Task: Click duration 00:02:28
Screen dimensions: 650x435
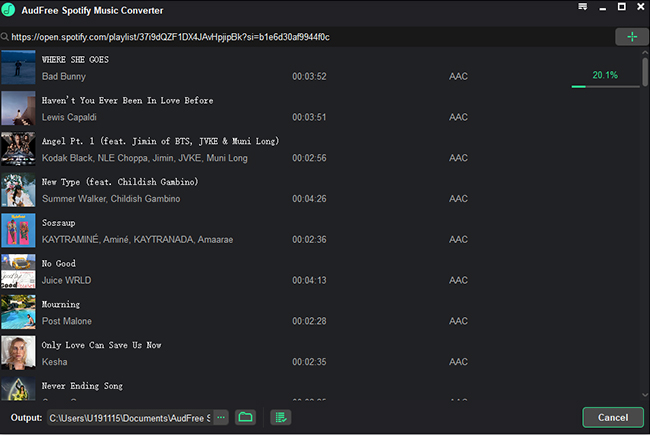Action: [x=309, y=321]
